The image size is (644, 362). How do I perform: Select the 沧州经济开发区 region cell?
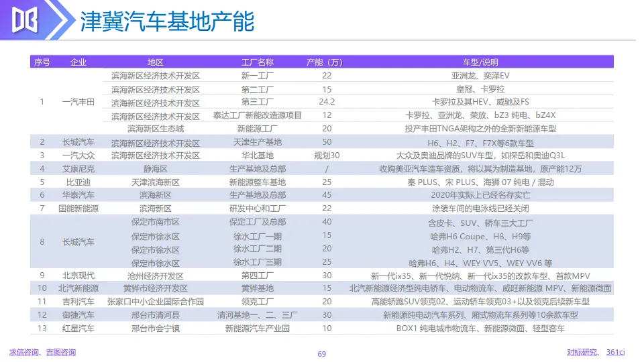[x=155, y=276]
